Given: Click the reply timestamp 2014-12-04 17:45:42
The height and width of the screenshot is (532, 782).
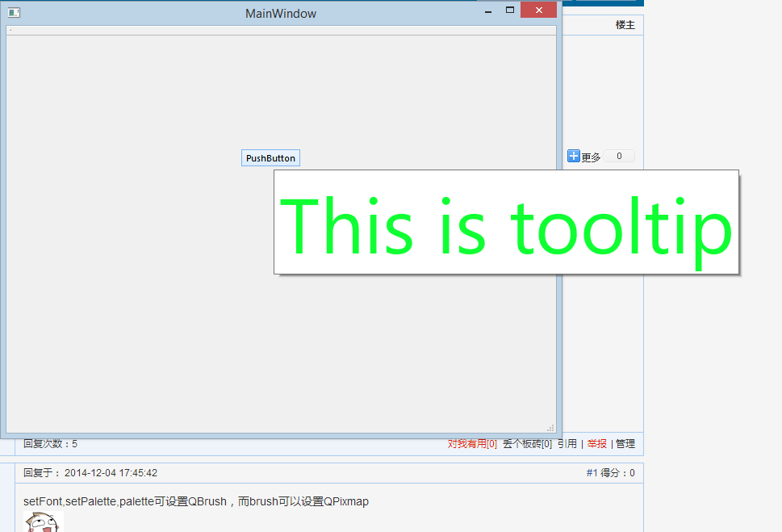Looking at the screenshot, I should coord(111,472).
